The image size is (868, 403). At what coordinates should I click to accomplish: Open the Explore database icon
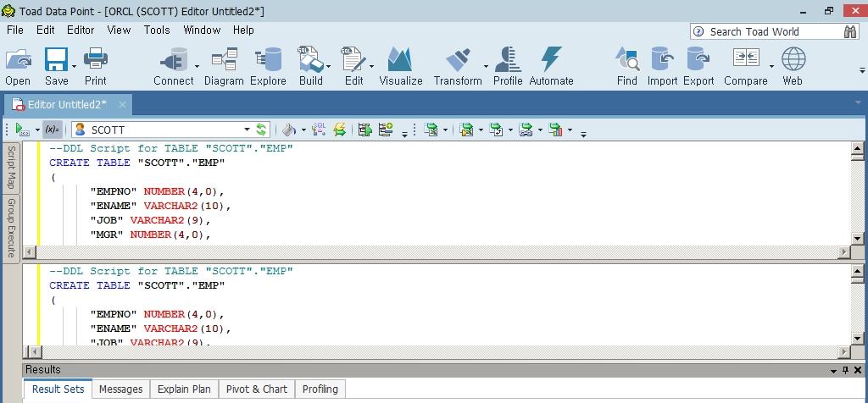[x=268, y=66]
